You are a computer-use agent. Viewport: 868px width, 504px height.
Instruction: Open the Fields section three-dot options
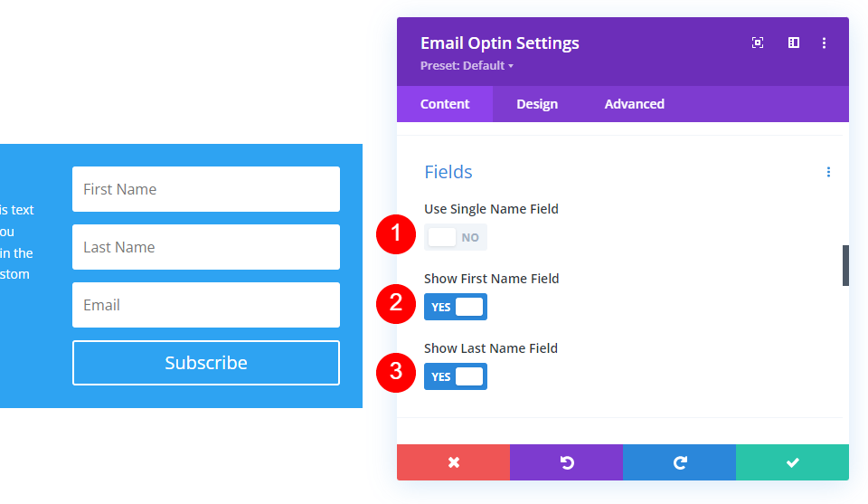coord(828,172)
